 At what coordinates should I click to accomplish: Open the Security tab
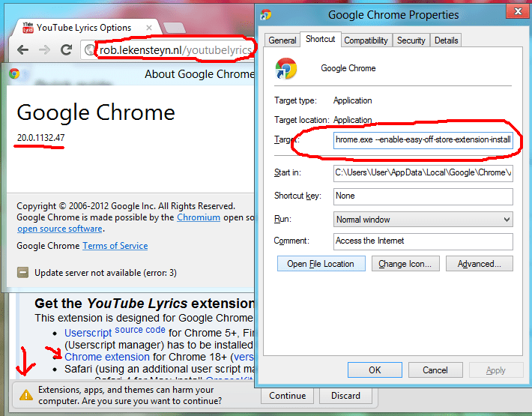(x=411, y=40)
